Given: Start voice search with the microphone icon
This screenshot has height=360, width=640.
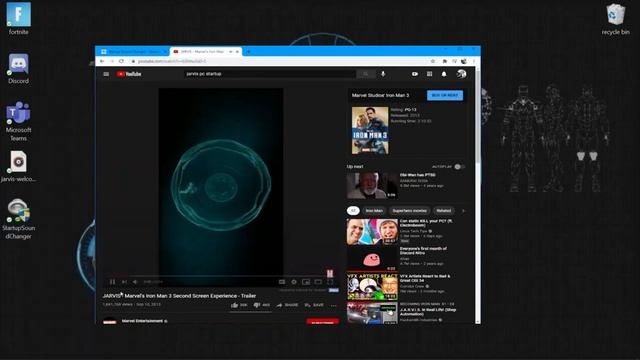Looking at the screenshot, I should [383, 74].
